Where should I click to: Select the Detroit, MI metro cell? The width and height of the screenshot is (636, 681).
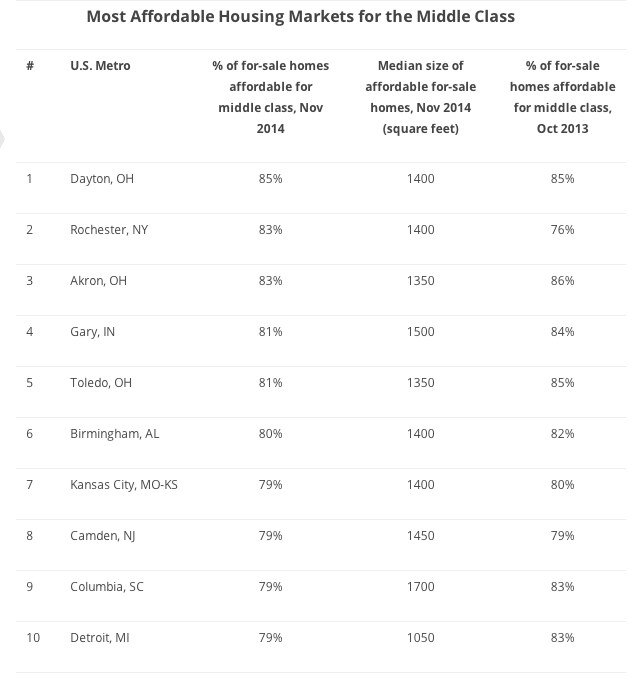(99, 638)
